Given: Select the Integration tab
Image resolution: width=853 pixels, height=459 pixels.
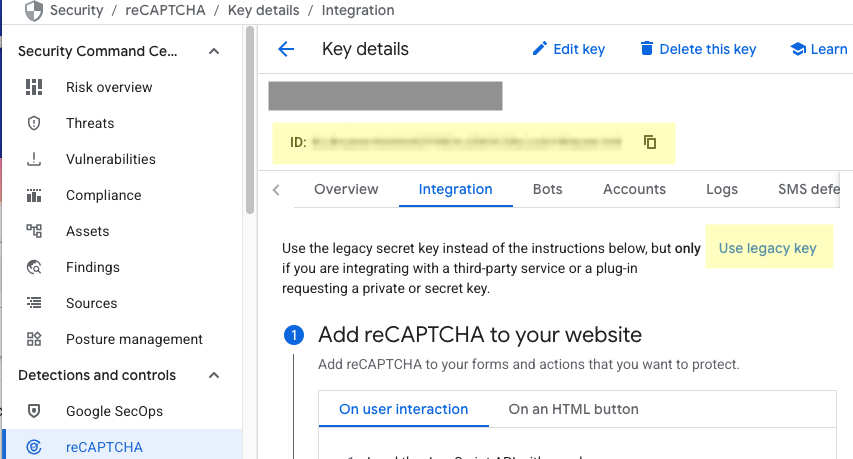Looking at the screenshot, I should point(455,189).
